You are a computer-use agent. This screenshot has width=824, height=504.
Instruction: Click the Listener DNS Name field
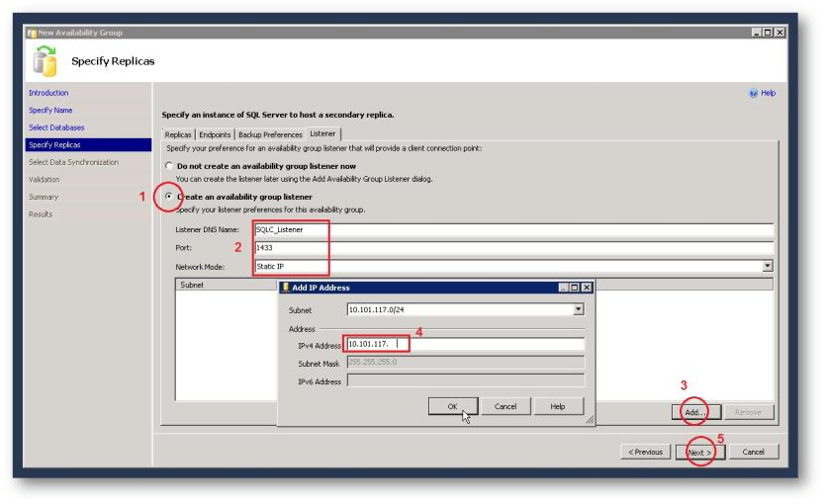tap(513, 229)
